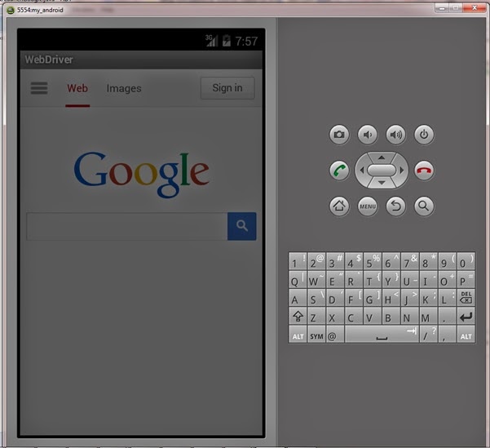490x448 pixels.
Task: Click the D-pad down arrow
Action: 382,183
